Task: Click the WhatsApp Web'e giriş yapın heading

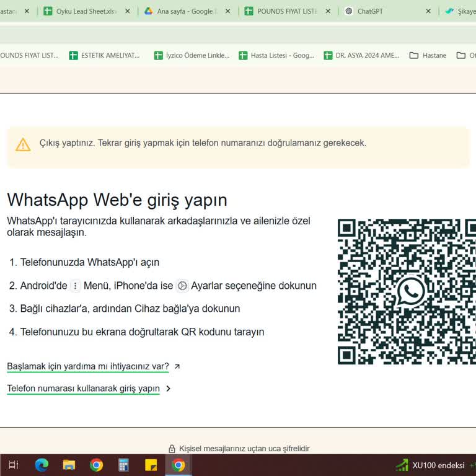Action: [117, 200]
